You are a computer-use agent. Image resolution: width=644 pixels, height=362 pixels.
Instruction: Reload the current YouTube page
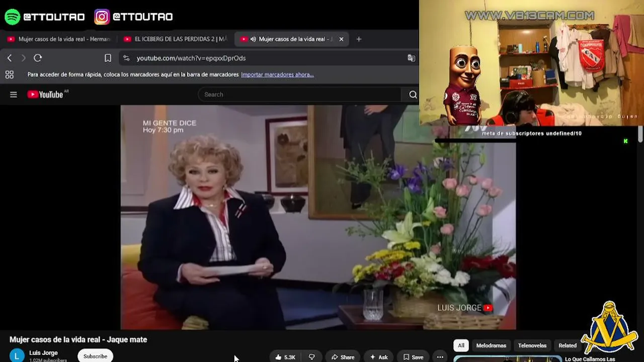(38, 58)
